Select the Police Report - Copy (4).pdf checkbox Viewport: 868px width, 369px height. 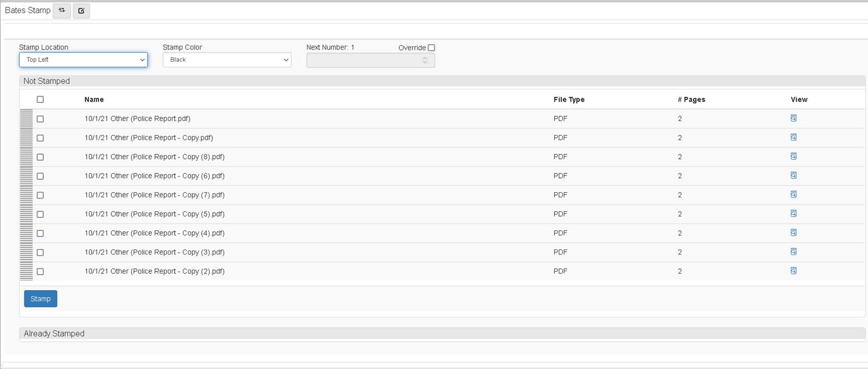click(x=40, y=233)
